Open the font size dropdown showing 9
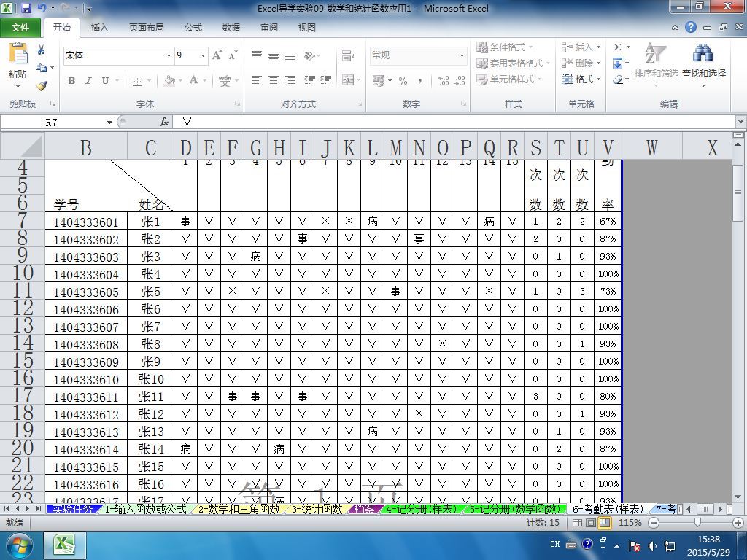The width and height of the screenshot is (747, 560). click(203, 55)
